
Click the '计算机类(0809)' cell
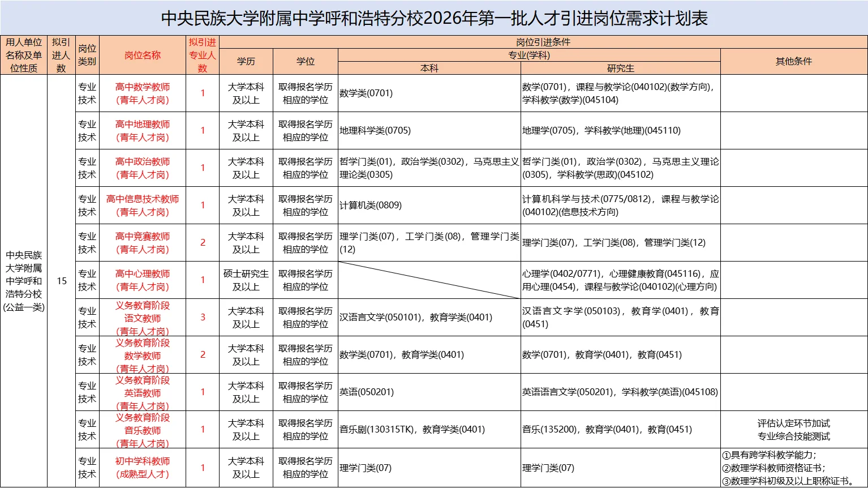tap(429, 206)
